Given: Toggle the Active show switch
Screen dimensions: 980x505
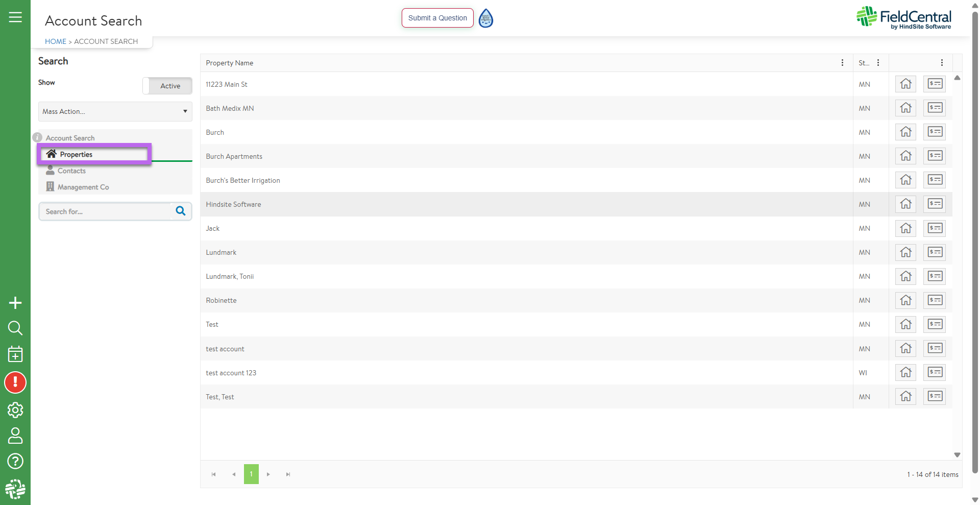Looking at the screenshot, I should (167, 86).
